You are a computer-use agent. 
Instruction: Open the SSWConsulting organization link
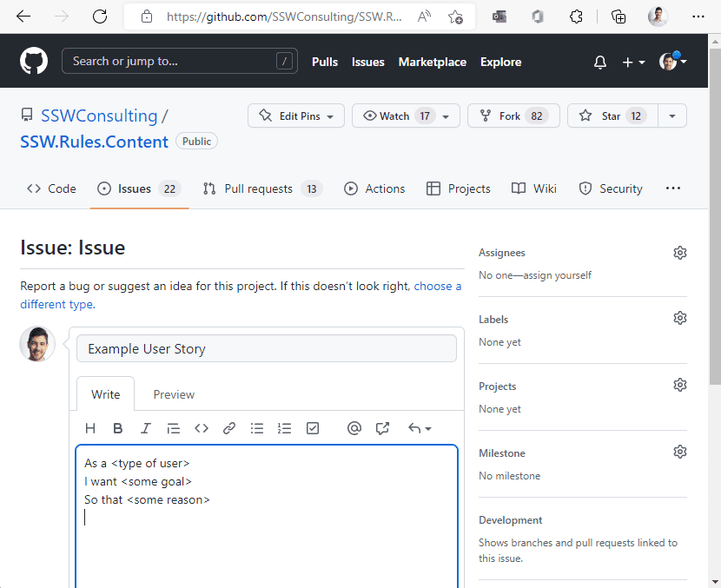point(99,116)
